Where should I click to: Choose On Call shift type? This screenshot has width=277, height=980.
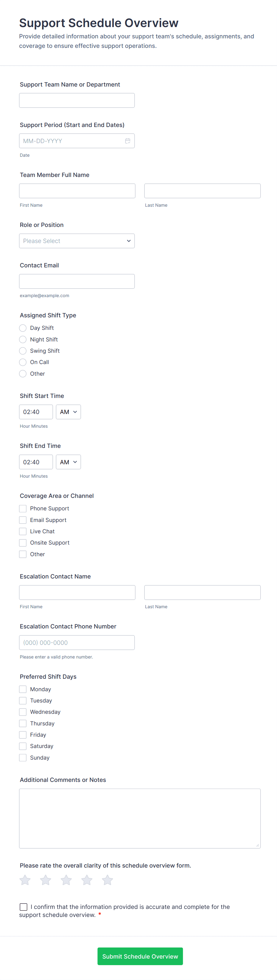click(x=23, y=362)
